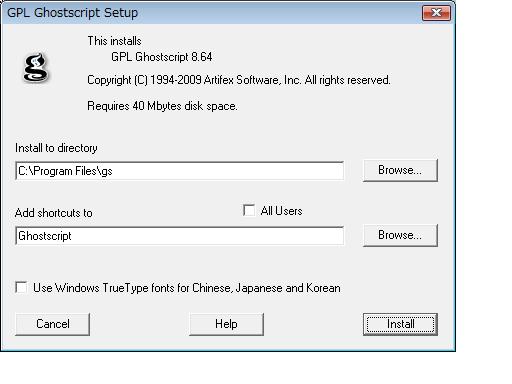The image size is (512, 384).
Task: Browse for the install directory
Action: click(400, 170)
